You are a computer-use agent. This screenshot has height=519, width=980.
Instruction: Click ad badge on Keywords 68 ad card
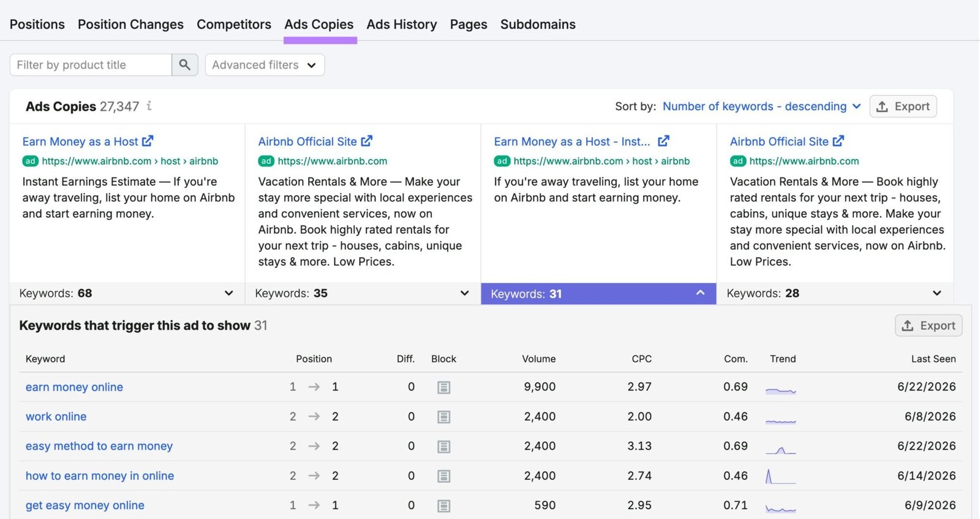(x=30, y=161)
